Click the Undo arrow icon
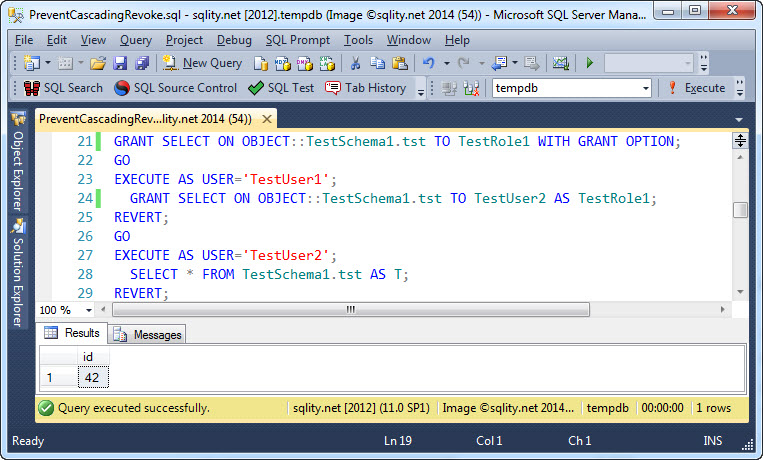The height and width of the screenshot is (460, 763). (x=428, y=63)
